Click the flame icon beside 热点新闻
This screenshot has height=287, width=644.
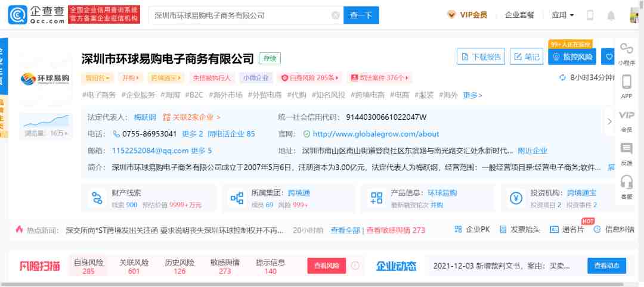click(x=19, y=230)
